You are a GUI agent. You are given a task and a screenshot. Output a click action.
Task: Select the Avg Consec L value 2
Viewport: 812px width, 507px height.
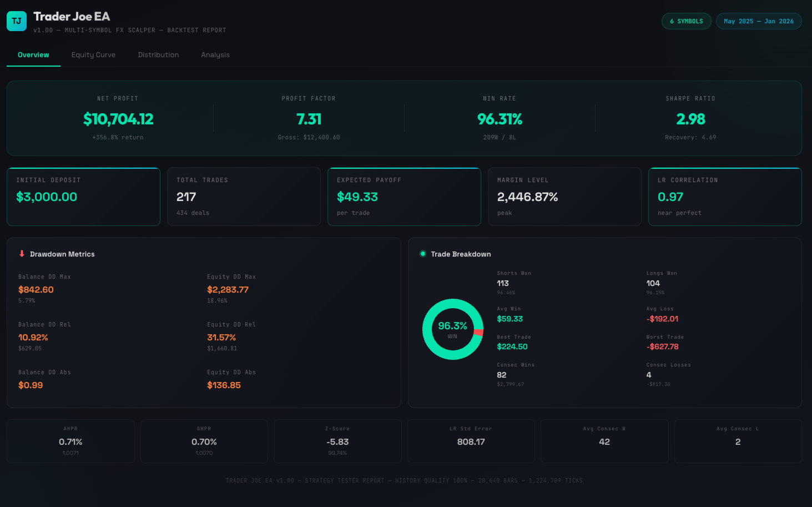738,441
